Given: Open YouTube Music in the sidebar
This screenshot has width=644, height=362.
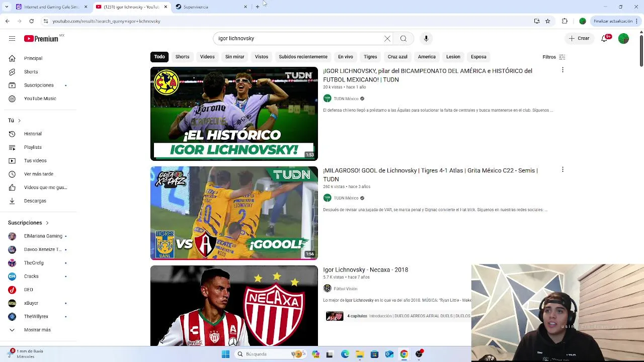Looking at the screenshot, I should point(38,99).
